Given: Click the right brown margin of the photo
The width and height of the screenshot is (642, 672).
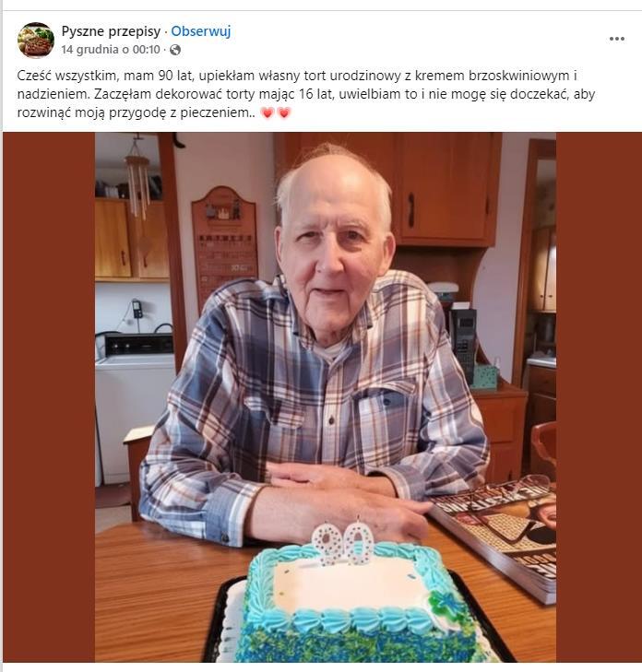Looking at the screenshot, I should [x=600, y=397].
